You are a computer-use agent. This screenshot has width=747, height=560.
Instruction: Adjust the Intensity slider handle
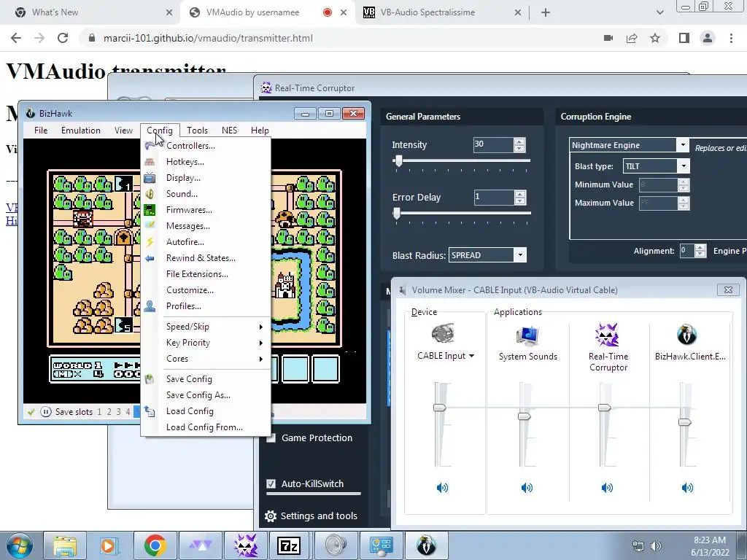coord(399,161)
